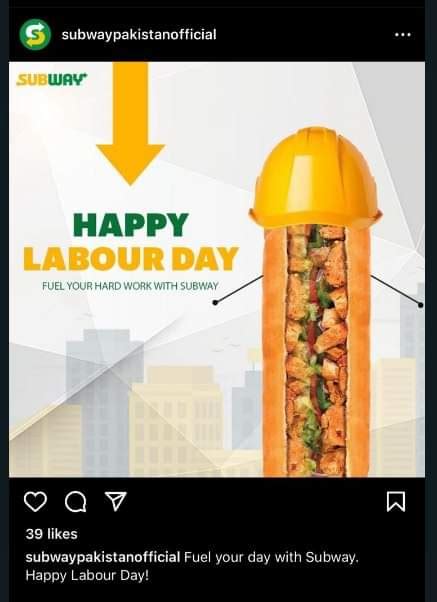This screenshot has height=602, width=437.
Task: Tap the 'Happy Labour Day!' caption line
Action: tap(87, 576)
